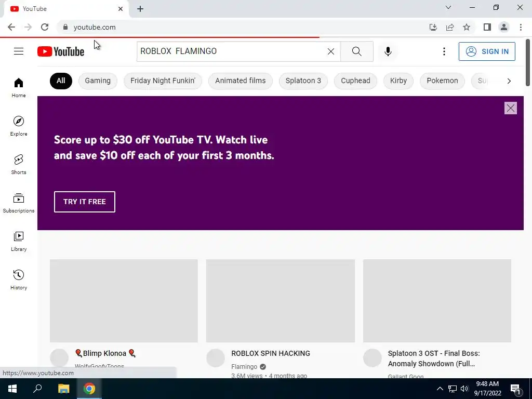Open the volume control in the tray
The height and width of the screenshot is (399, 532).
(464, 389)
